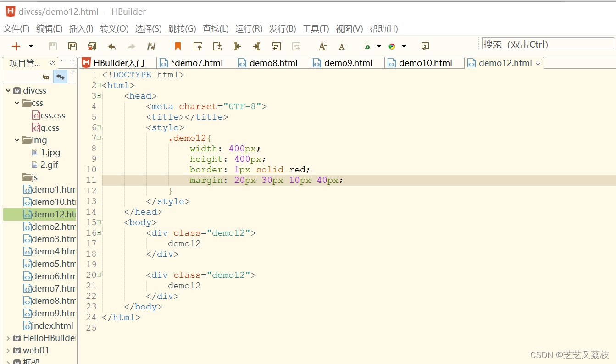The width and height of the screenshot is (616, 364).
Task: Click the rightmost toolbar info icon
Action: (425, 46)
